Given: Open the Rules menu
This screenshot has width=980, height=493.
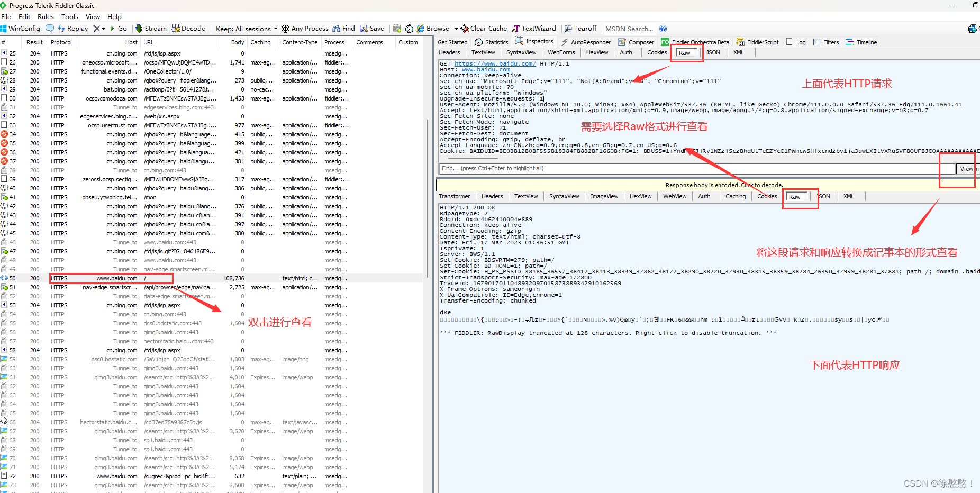Looking at the screenshot, I should point(46,16).
